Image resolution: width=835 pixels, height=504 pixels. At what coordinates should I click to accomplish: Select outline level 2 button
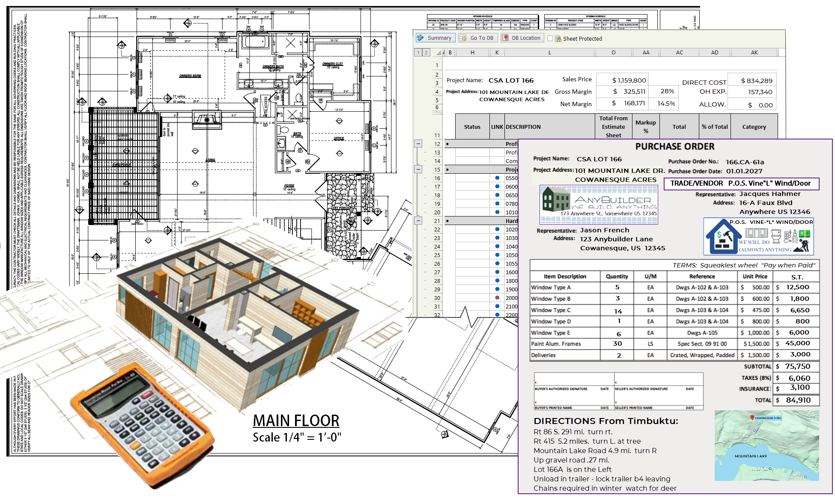(x=426, y=53)
